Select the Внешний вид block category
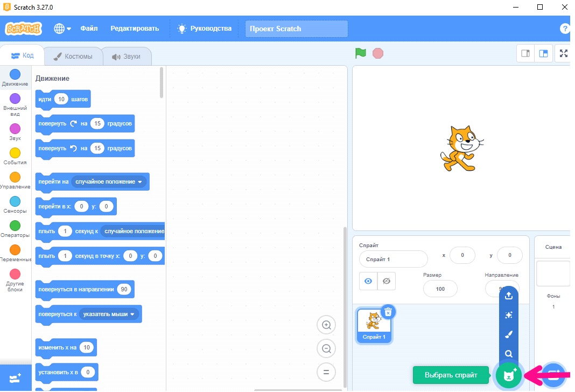The width and height of the screenshot is (575, 392). tap(15, 104)
